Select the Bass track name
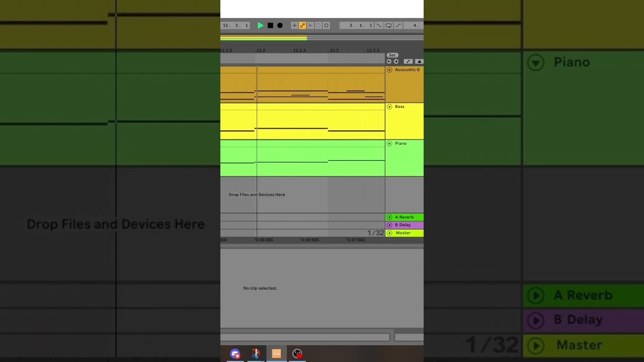This screenshot has height=362, width=644. (399, 107)
